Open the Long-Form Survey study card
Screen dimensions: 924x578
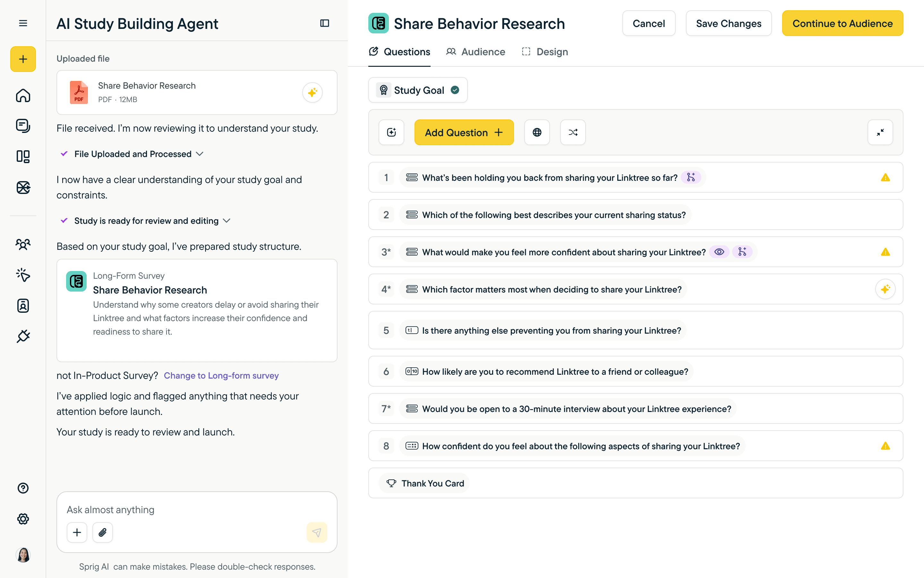197,311
